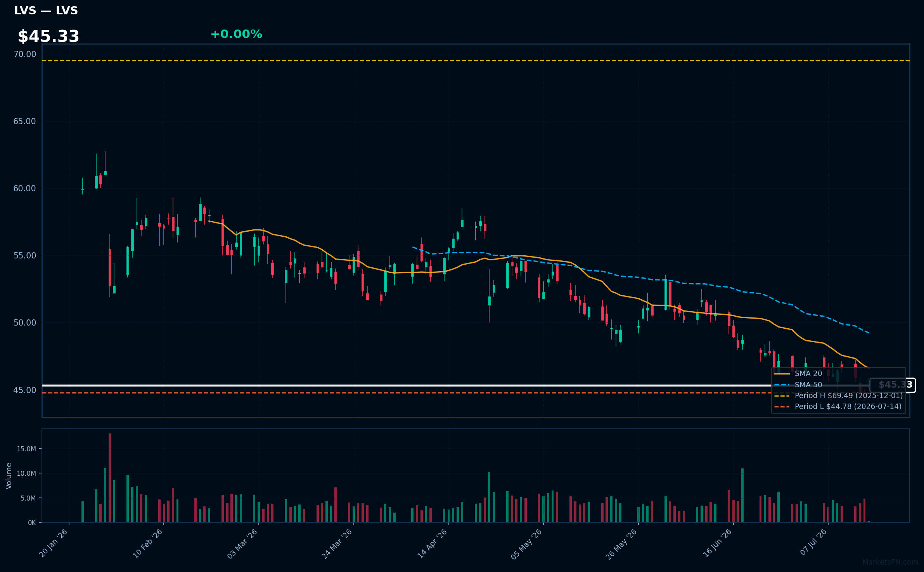
Task: Select the "14 Apr '26" date label
Action: pyautogui.click(x=433, y=543)
